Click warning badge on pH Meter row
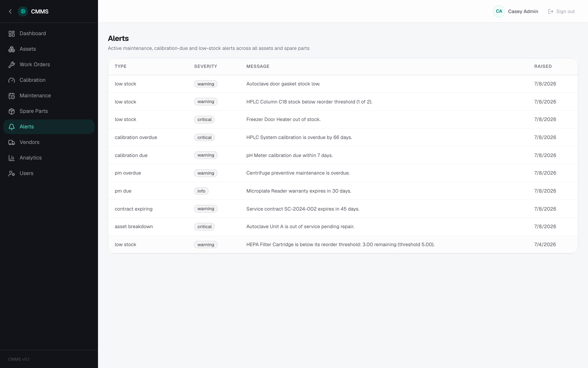 pyautogui.click(x=206, y=155)
